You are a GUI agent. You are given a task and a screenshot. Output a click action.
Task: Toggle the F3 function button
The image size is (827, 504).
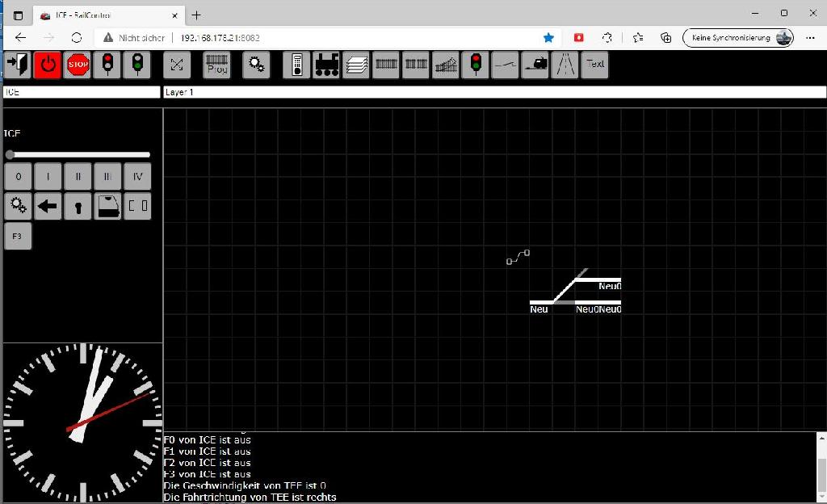(18, 237)
